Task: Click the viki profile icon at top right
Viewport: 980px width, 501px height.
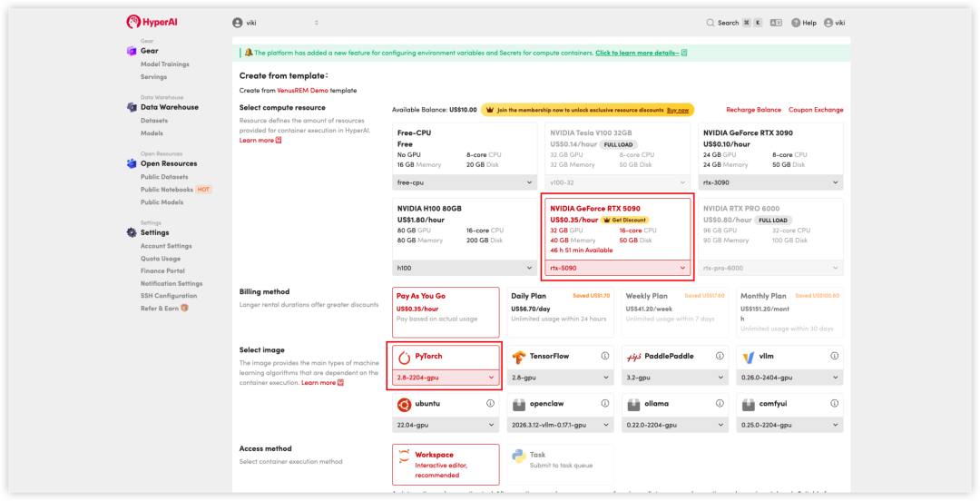Action: [x=828, y=23]
